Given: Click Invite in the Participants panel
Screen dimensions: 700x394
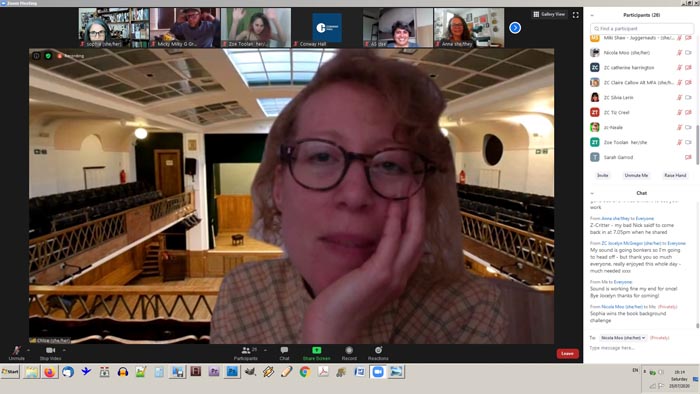Looking at the screenshot, I should 603,175.
